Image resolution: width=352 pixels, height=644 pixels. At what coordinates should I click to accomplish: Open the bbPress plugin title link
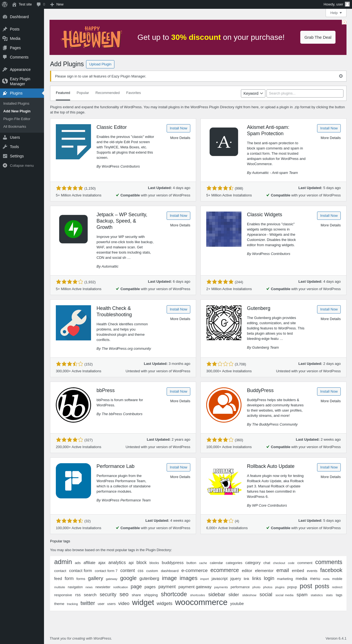click(106, 390)
